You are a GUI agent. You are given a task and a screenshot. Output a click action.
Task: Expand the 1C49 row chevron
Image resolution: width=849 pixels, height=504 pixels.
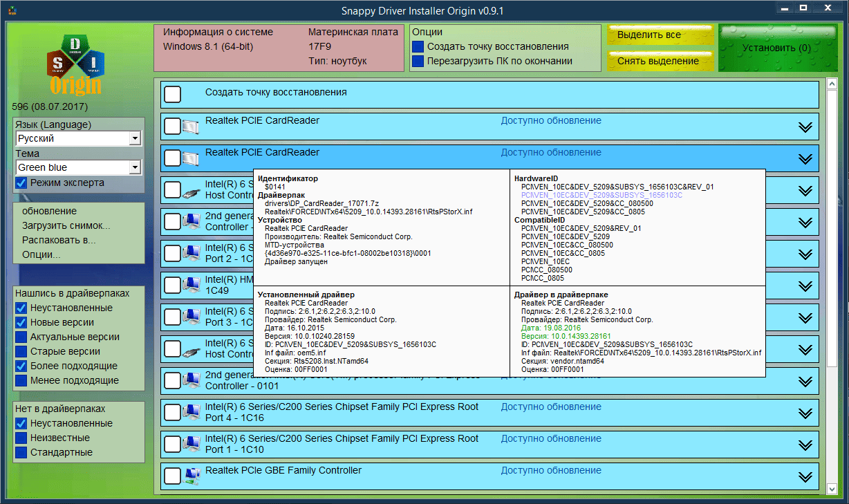pyautogui.click(x=805, y=286)
